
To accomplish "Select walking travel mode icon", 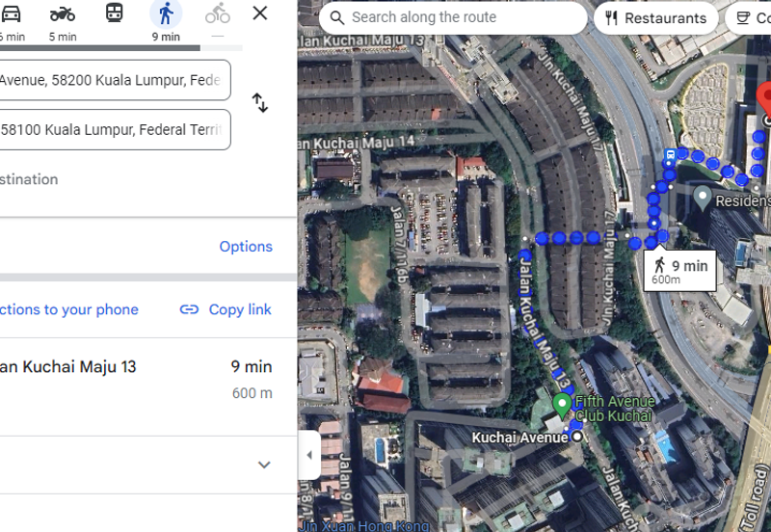I will (x=166, y=14).
